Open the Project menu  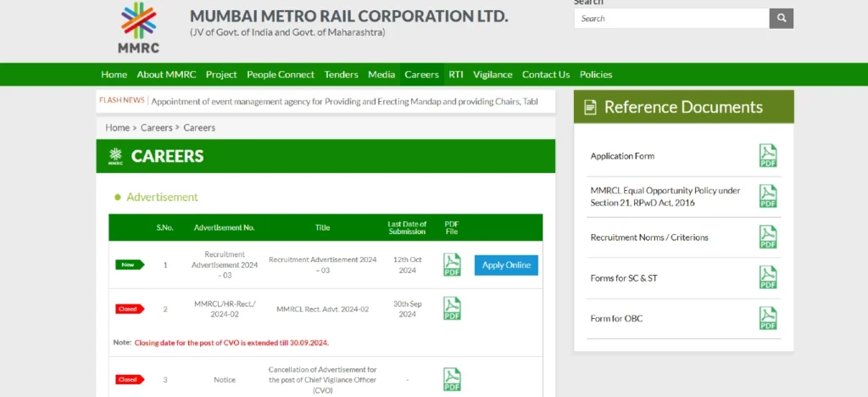(221, 74)
